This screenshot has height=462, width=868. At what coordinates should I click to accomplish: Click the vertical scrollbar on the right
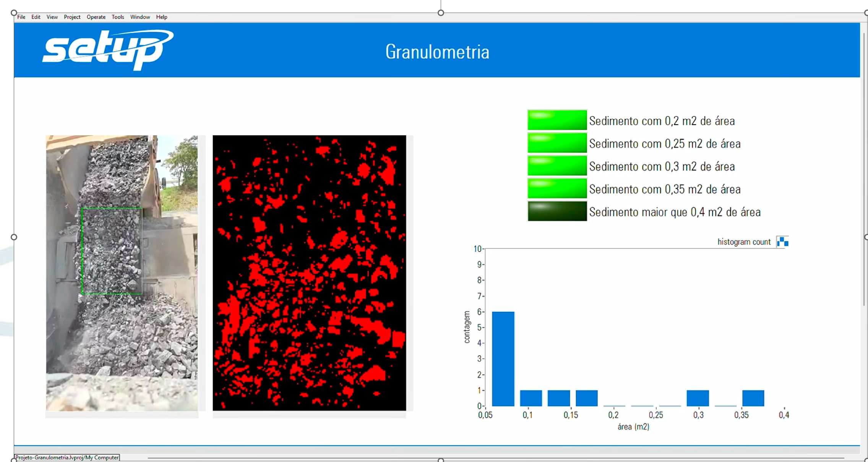pos(864,168)
